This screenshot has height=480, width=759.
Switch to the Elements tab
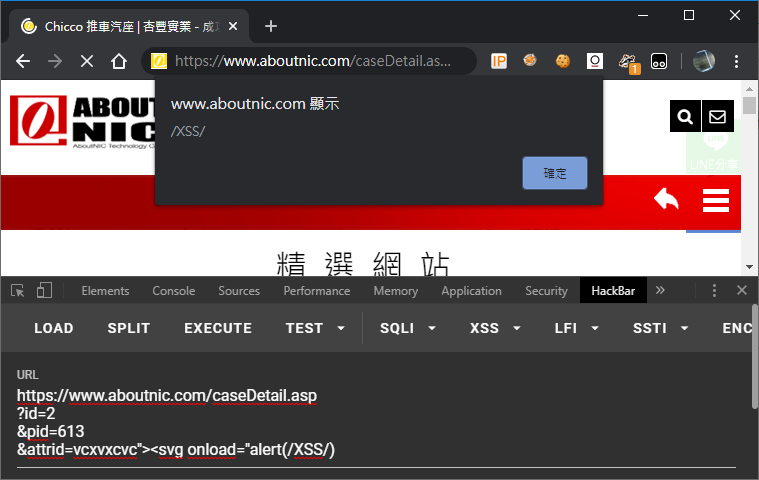105,291
